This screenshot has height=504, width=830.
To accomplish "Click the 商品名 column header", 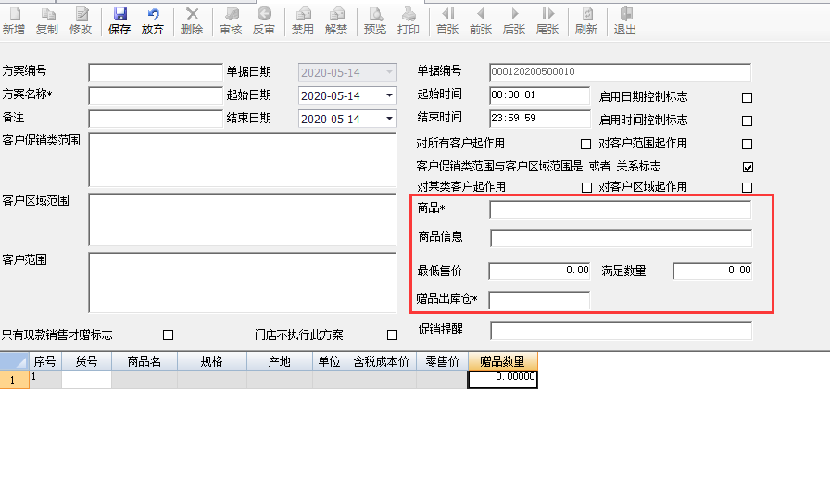I will 145,361.
